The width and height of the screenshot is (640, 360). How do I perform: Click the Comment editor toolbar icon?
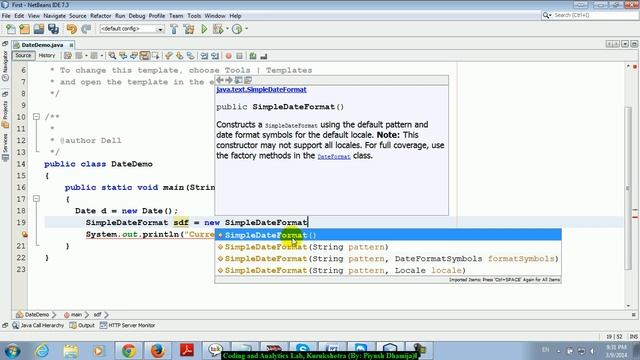coord(253,56)
